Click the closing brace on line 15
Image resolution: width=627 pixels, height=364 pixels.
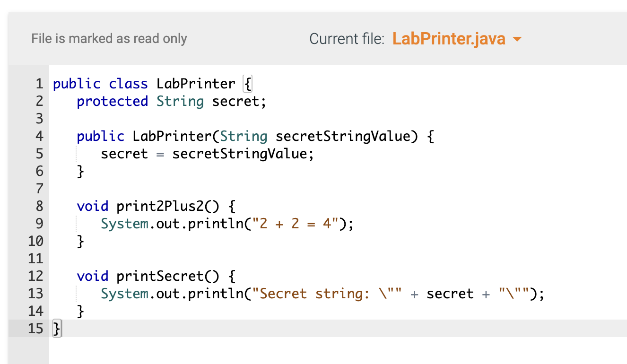click(x=56, y=329)
